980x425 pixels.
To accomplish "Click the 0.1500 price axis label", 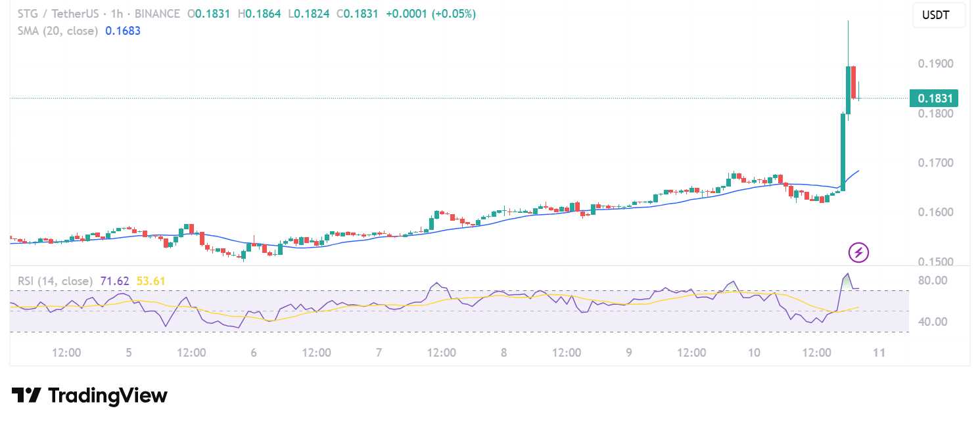I will (935, 262).
